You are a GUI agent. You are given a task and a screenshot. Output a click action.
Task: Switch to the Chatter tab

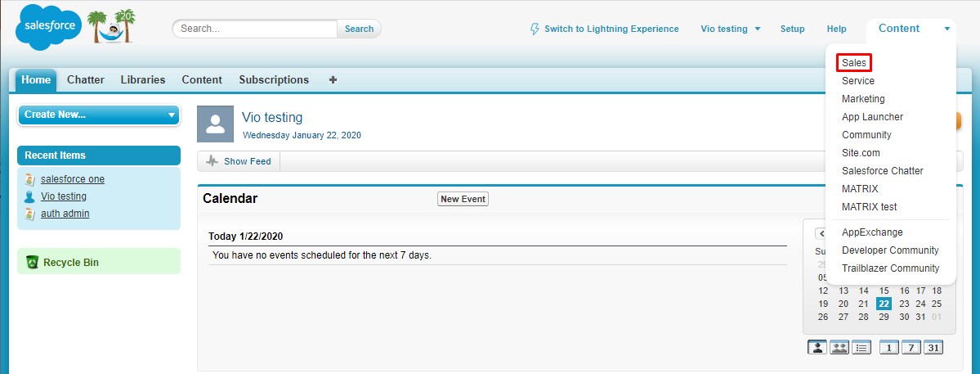point(86,80)
